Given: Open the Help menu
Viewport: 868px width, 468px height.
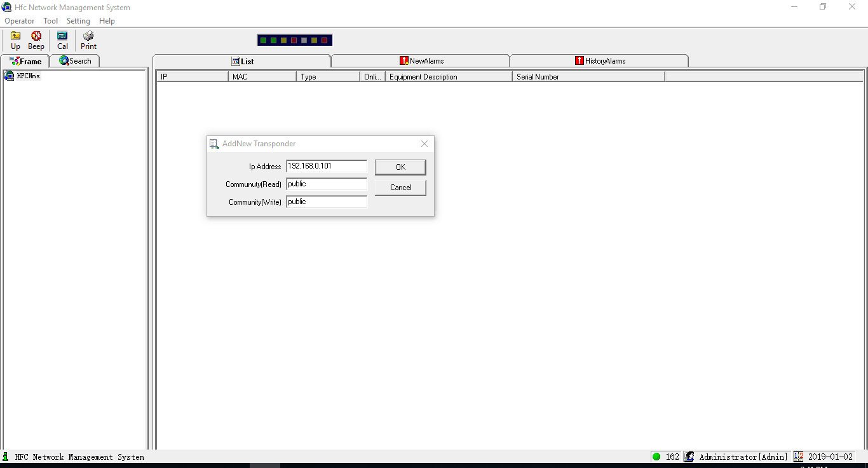Looking at the screenshot, I should [107, 21].
